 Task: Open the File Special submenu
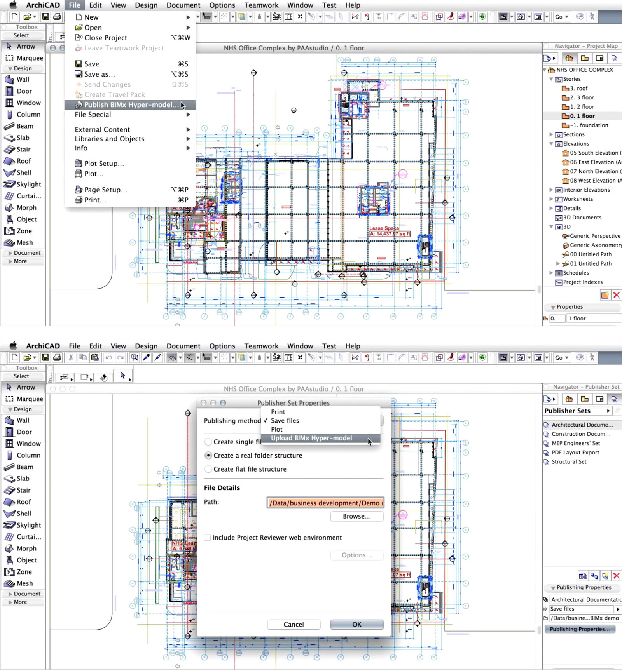click(x=130, y=115)
